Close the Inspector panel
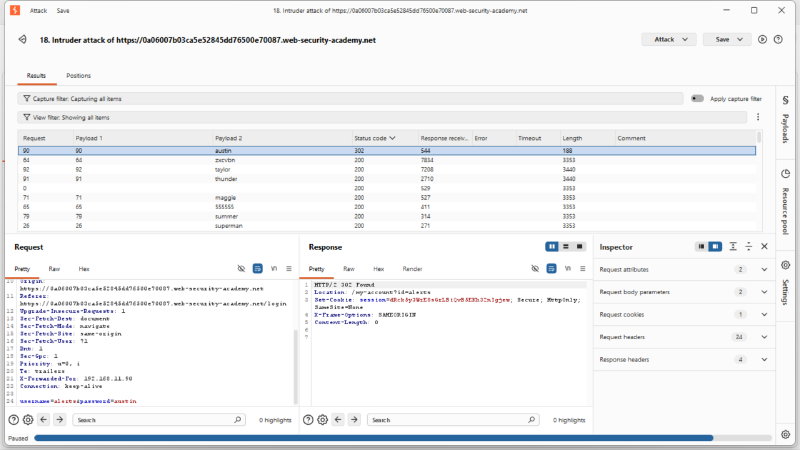This screenshot has height=450, width=800. (x=764, y=246)
